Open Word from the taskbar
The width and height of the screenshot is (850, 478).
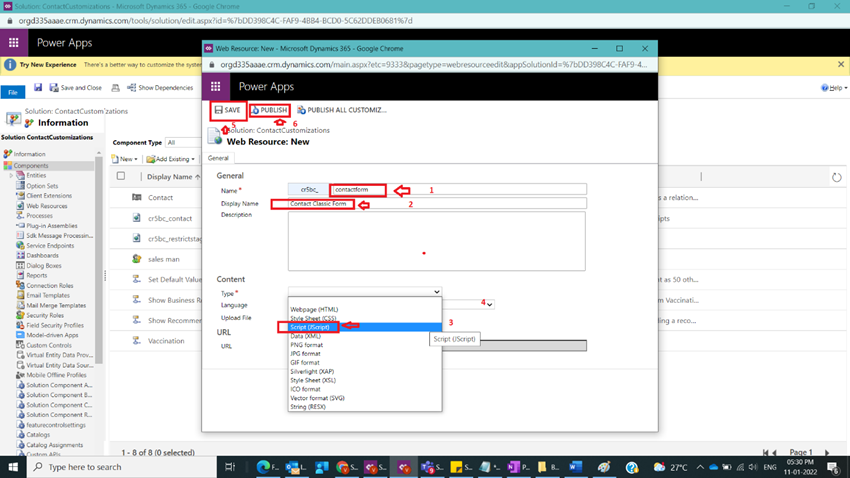coord(575,467)
